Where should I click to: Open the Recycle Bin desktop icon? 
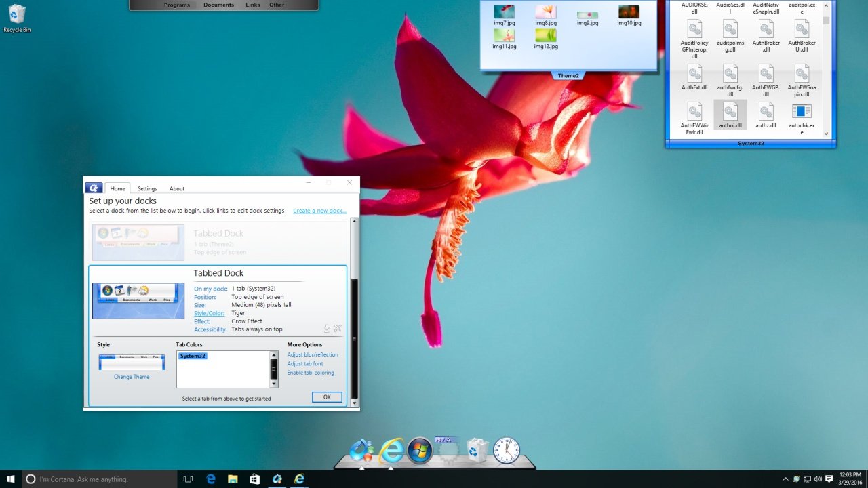(x=17, y=18)
